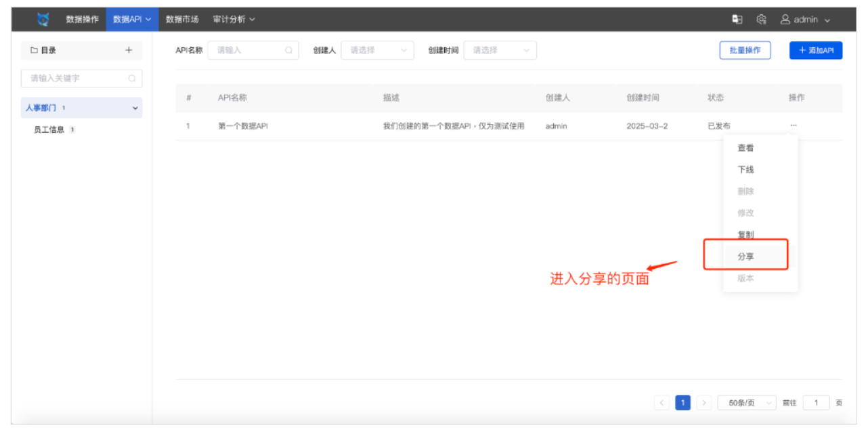Click the 批量操作 button
Viewport: 868px width, 434px height.
point(745,49)
